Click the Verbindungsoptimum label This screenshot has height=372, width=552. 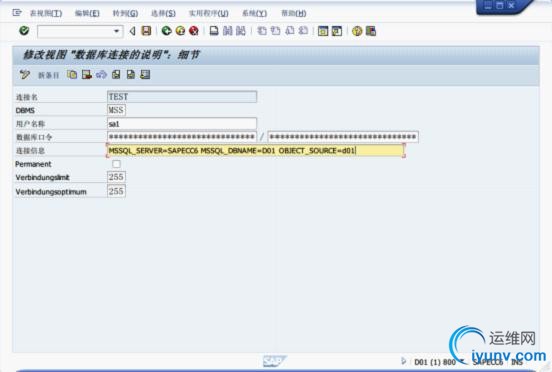tap(51, 192)
